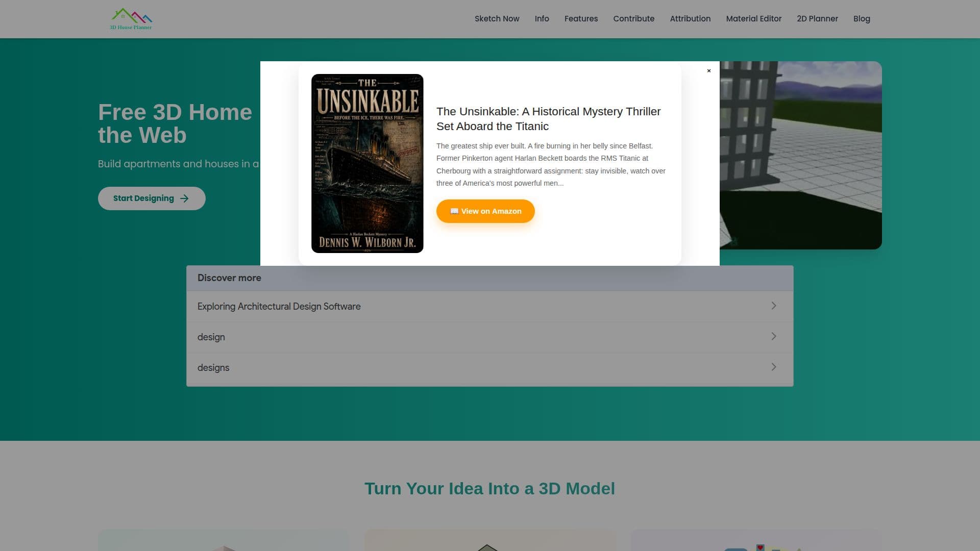This screenshot has width=980, height=551.
Task: Click the Discover more heading
Action: (x=229, y=278)
